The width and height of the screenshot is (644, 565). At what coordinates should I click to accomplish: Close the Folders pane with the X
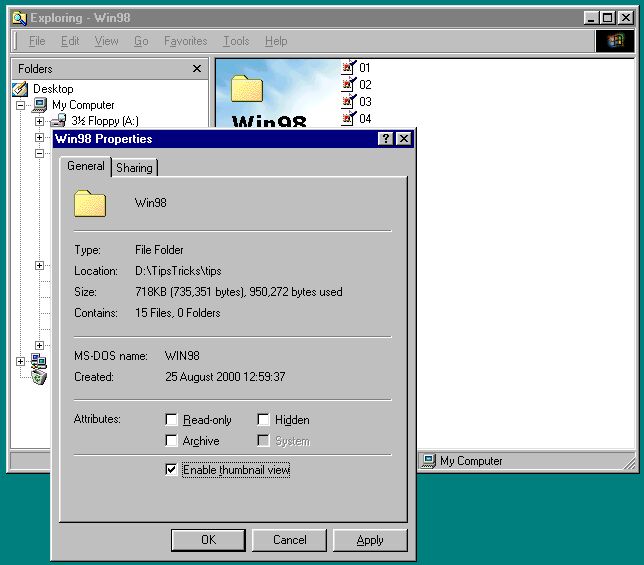point(197,69)
